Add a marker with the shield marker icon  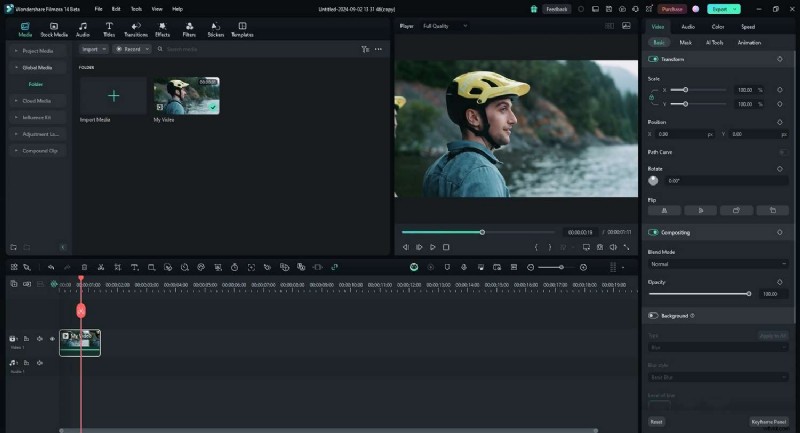pyautogui.click(x=447, y=267)
